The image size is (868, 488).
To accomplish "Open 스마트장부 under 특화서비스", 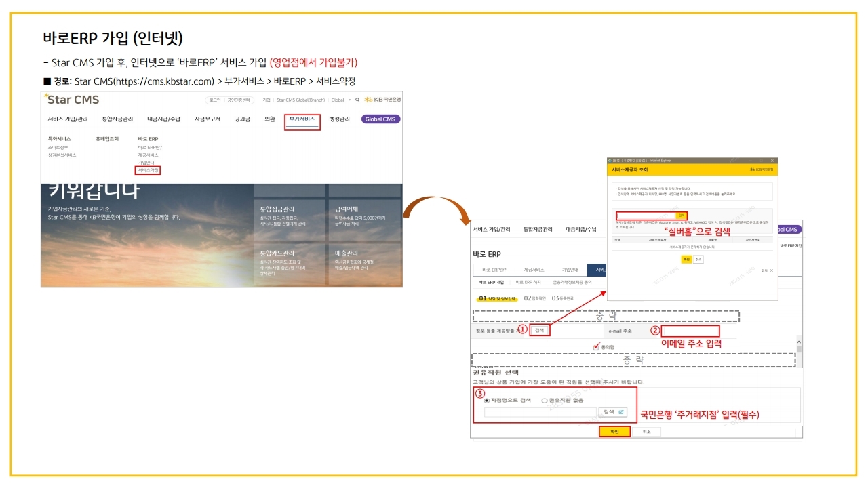I will coord(58,147).
